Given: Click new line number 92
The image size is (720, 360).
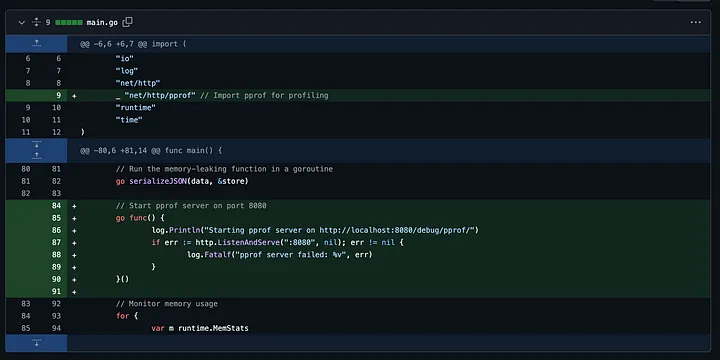Looking at the screenshot, I should [x=56, y=304].
